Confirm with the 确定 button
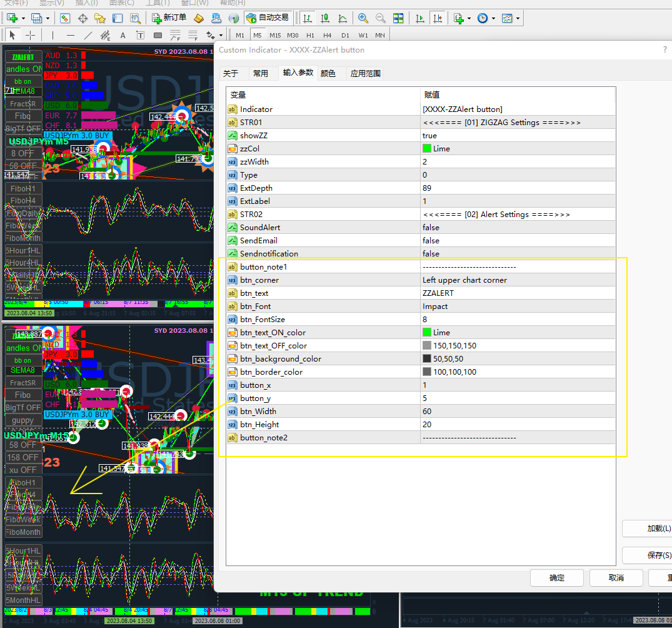 556,577
